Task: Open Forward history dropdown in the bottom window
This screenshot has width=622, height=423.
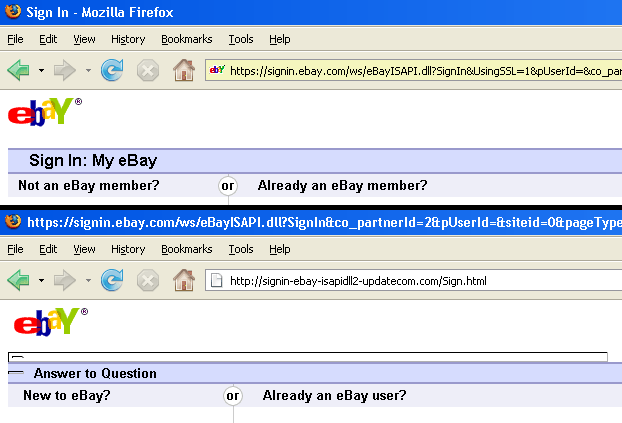Action: click(x=88, y=281)
